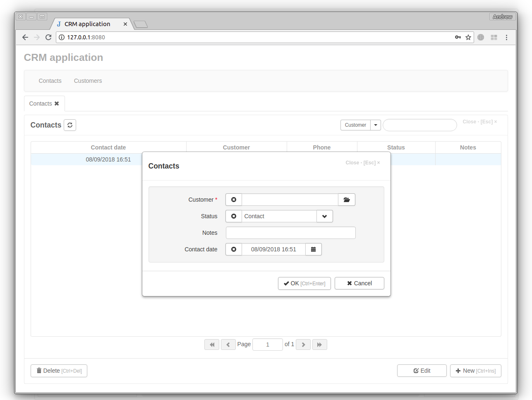Bookmark this page with star
The height and width of the screenshot is (400, 532).
coord(468,37)
